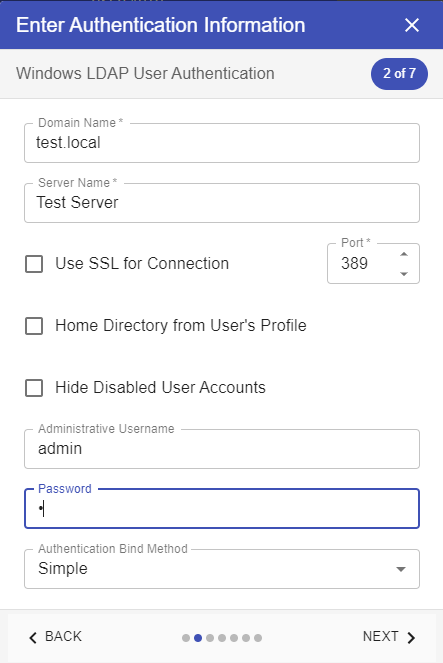443x663 pixels.
Task: Enable Use SSL for Connection checkbox
Action: click(34, 264)
